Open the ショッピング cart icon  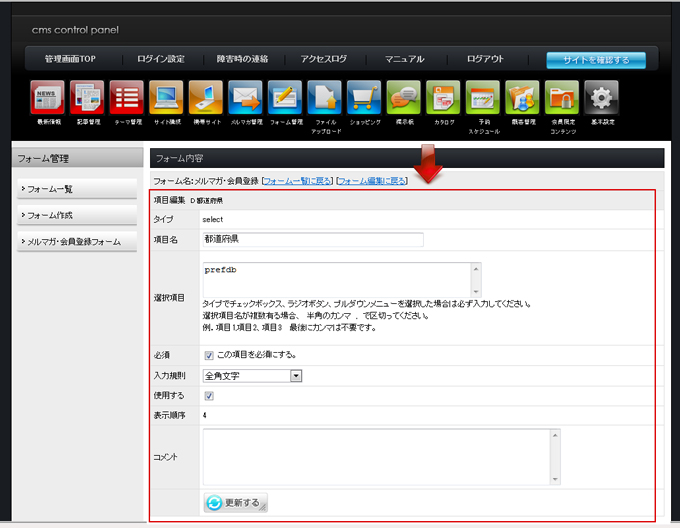[364, 98]
